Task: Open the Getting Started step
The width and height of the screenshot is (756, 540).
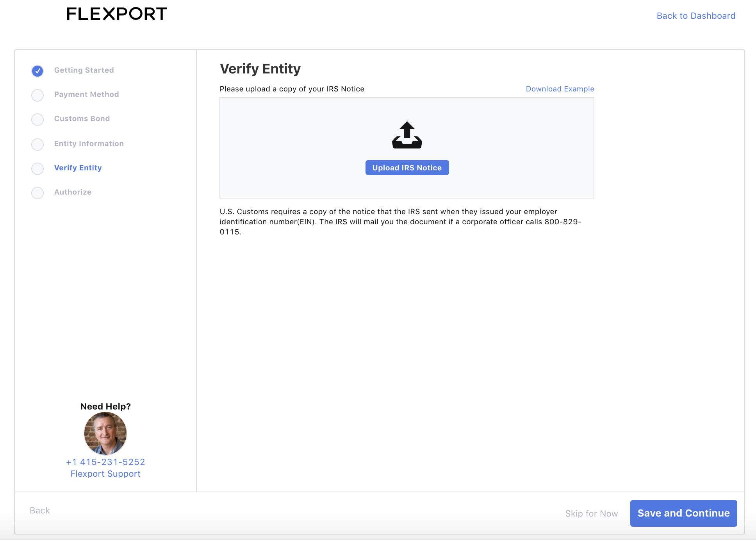Action: point(84,70)
